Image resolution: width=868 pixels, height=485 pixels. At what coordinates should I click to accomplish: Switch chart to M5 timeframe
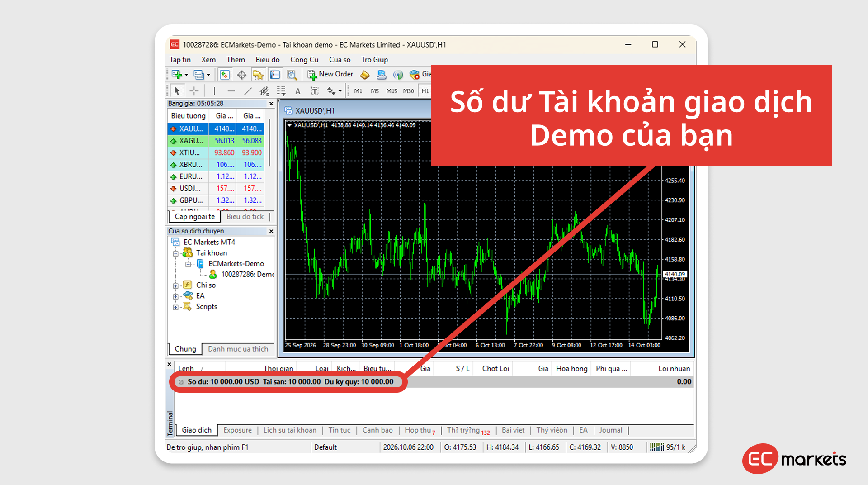(375, 91)
